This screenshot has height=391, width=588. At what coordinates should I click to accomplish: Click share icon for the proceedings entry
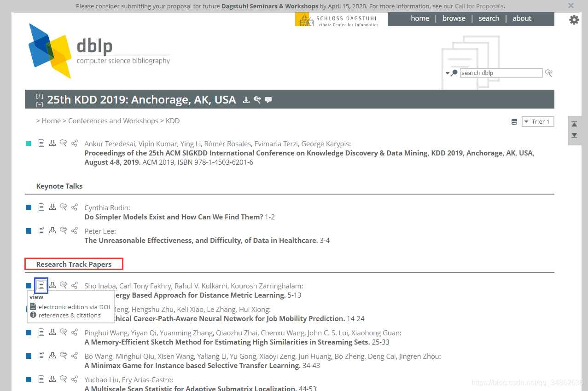click(x=75, y=143)
